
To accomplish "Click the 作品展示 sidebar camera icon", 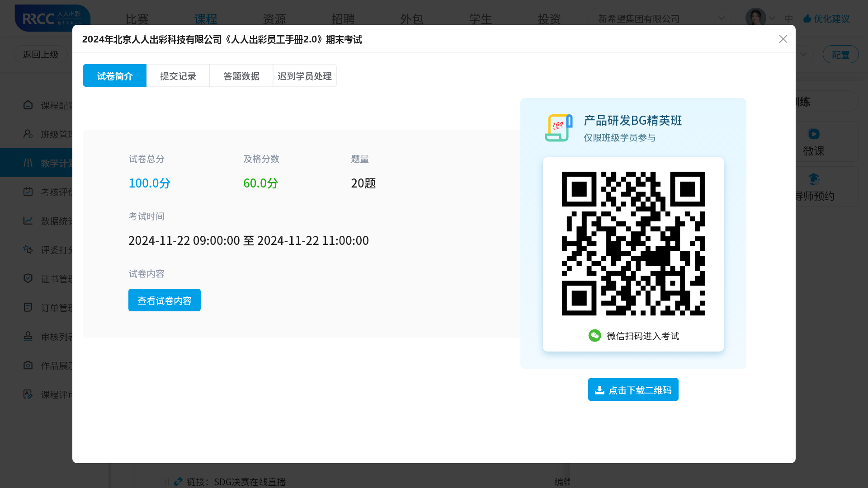I will tap(28, 365).
